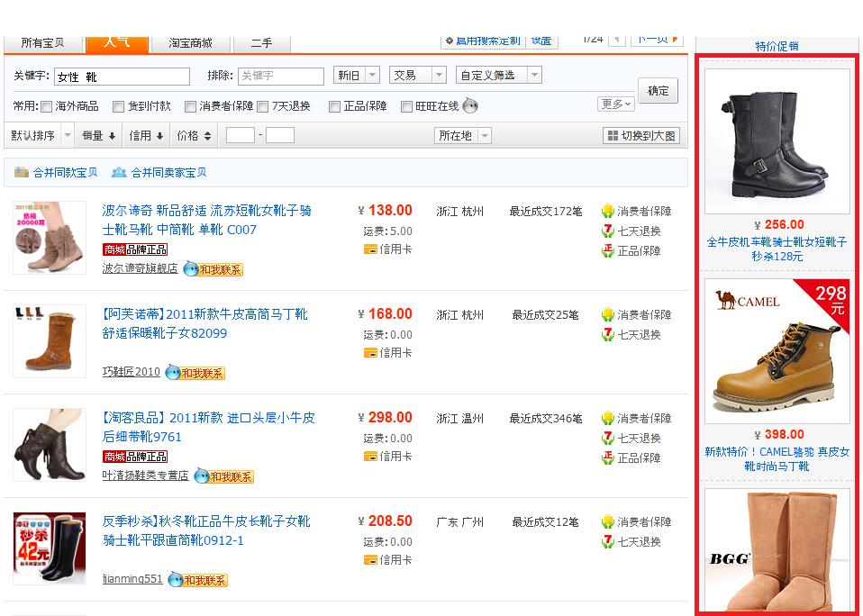Click 消费者保障 icon in the 168.00 listing

608,314
